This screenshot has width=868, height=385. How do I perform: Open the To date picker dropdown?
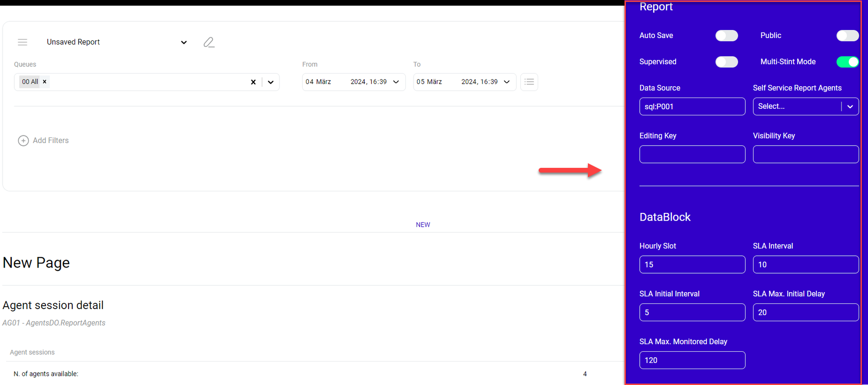point(506,82)
